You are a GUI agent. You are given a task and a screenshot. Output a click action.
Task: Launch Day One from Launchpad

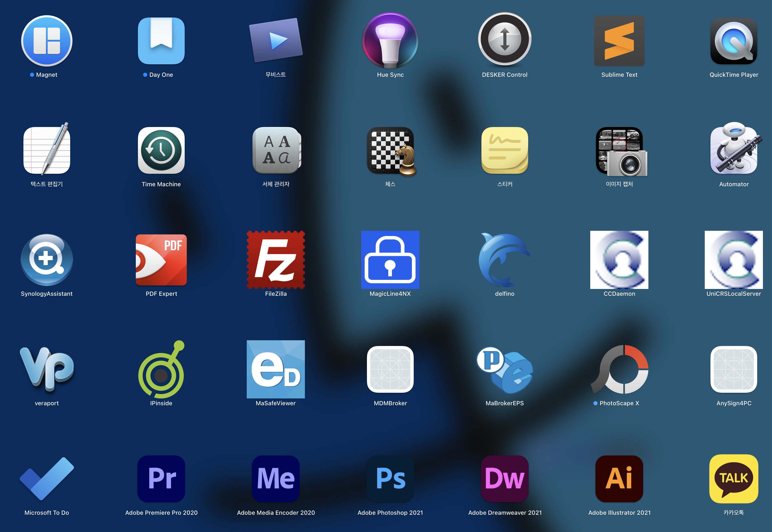pos(161,41)
